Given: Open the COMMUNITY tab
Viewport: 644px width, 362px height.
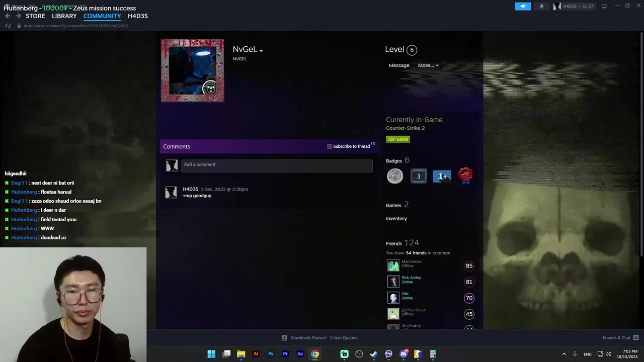Looking at the screenshot, I should click(102, 16).
